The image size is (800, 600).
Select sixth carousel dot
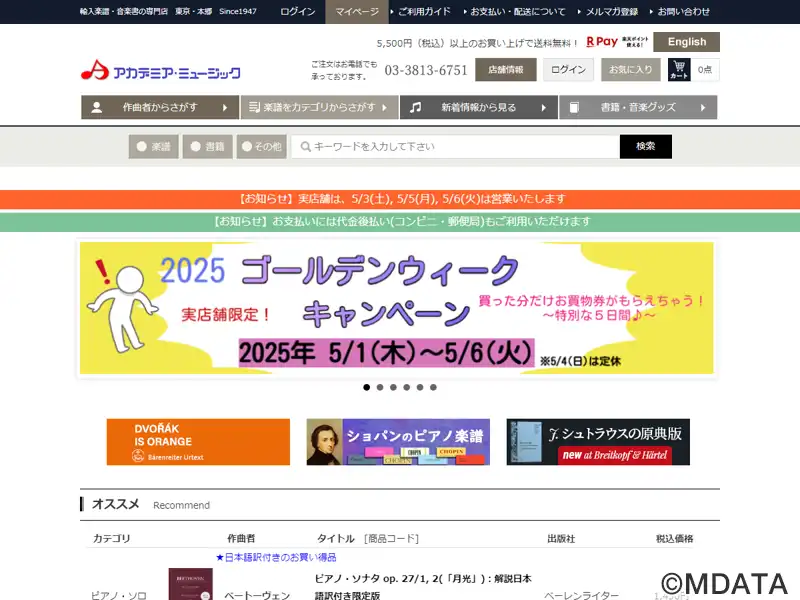(x=433, y=387)
